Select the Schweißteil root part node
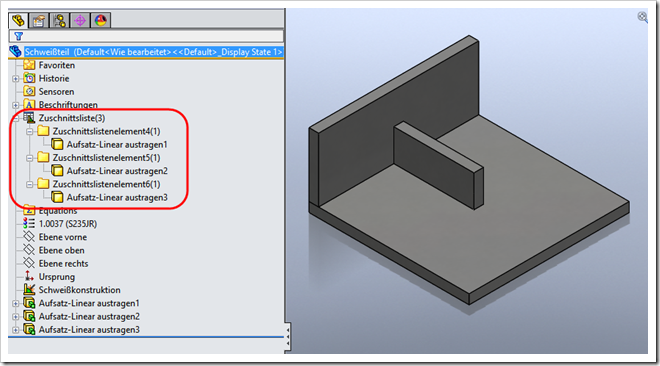The height and width of the screenshot is (366, 660). tap(153, 52)
